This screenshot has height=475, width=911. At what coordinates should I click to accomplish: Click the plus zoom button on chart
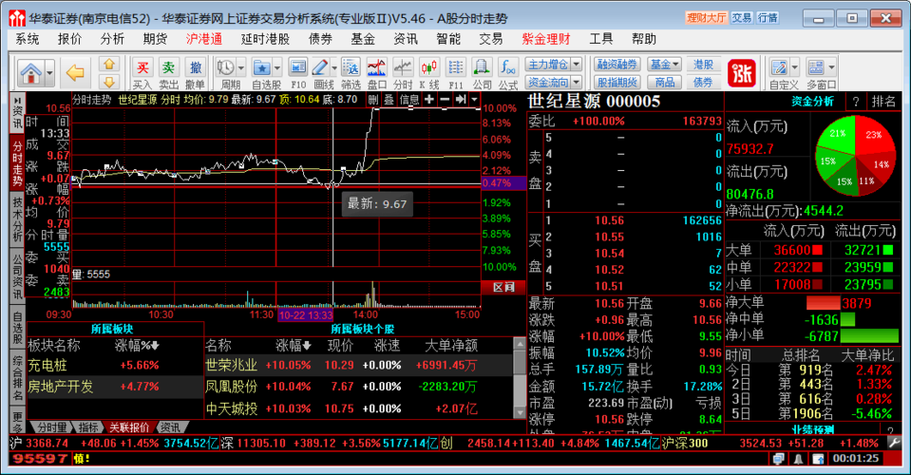[429, 100]
